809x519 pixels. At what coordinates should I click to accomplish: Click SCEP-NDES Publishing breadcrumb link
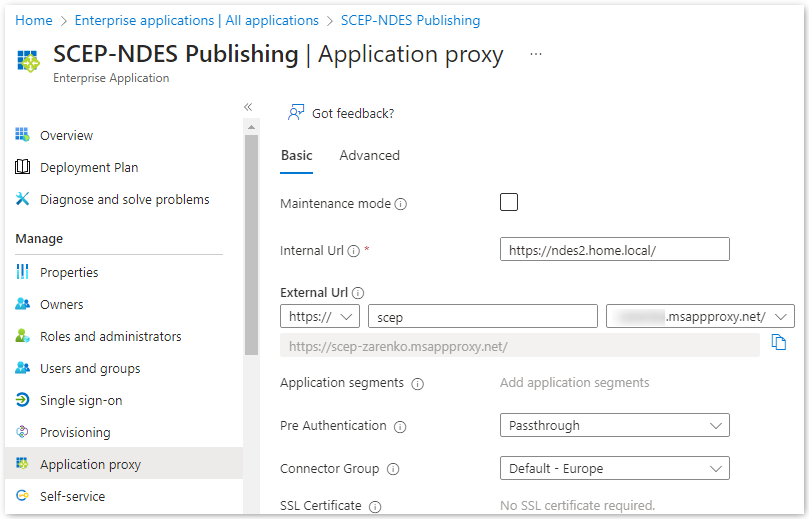click(410, 20)
